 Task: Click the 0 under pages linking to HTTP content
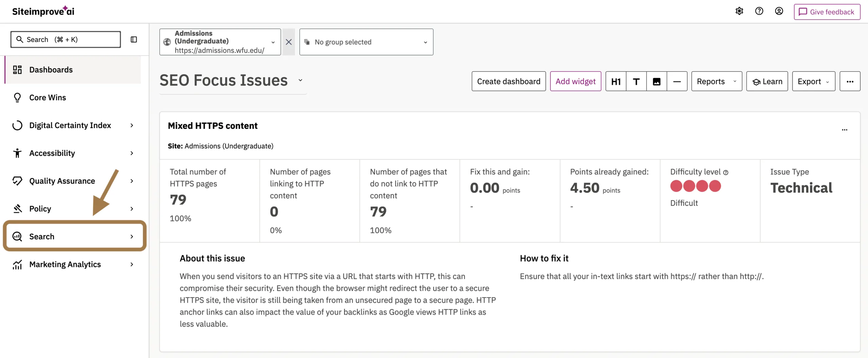tap(274, 212)
